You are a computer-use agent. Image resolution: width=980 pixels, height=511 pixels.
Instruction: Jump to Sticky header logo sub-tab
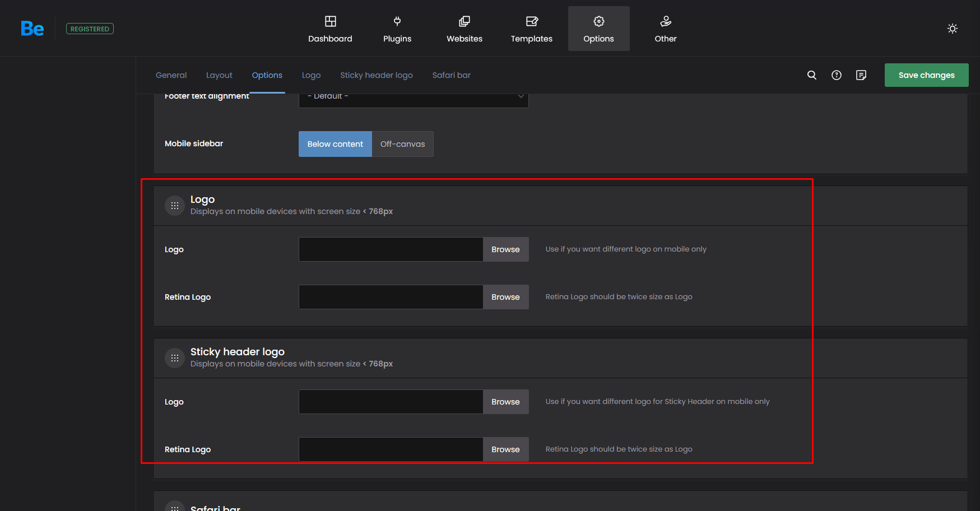tap(376, 75)
